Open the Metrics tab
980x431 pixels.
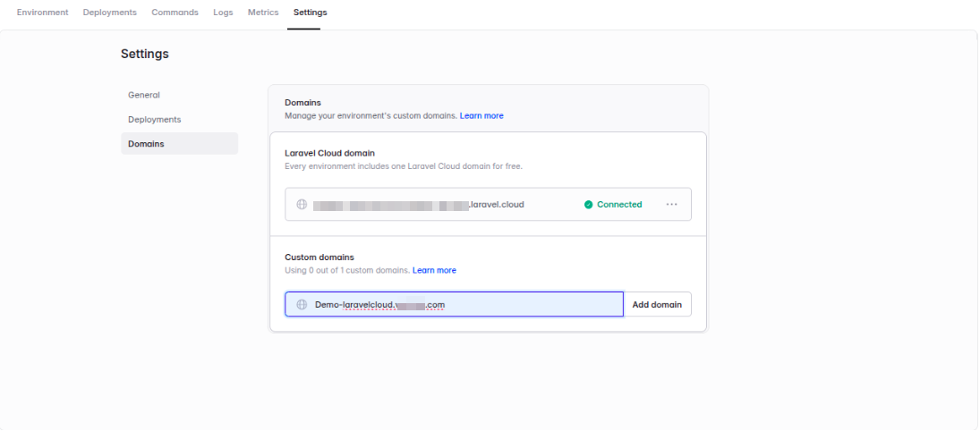[263, 13]
